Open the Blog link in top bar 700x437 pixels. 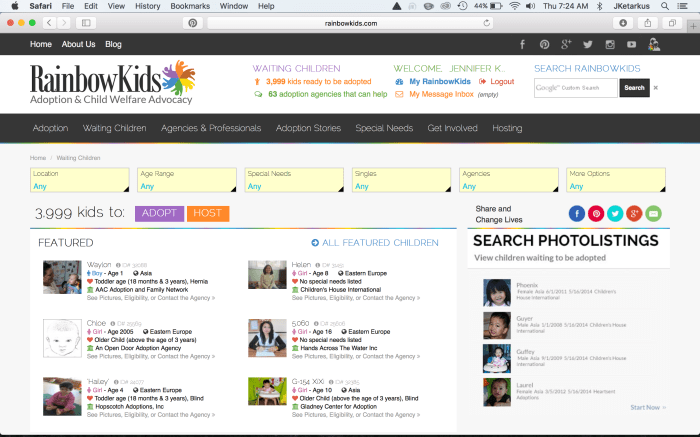(x=113, y=44)
